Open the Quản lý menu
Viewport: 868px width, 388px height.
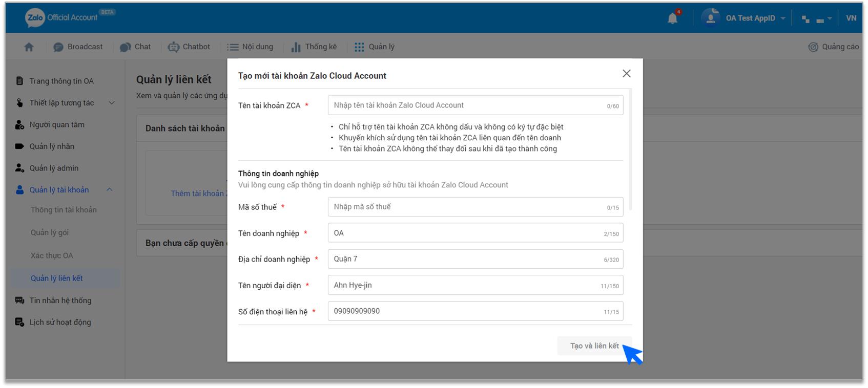[375, 47]
